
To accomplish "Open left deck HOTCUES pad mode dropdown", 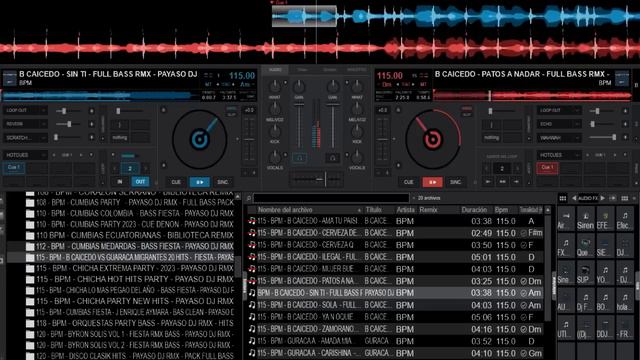I will 25,156.
